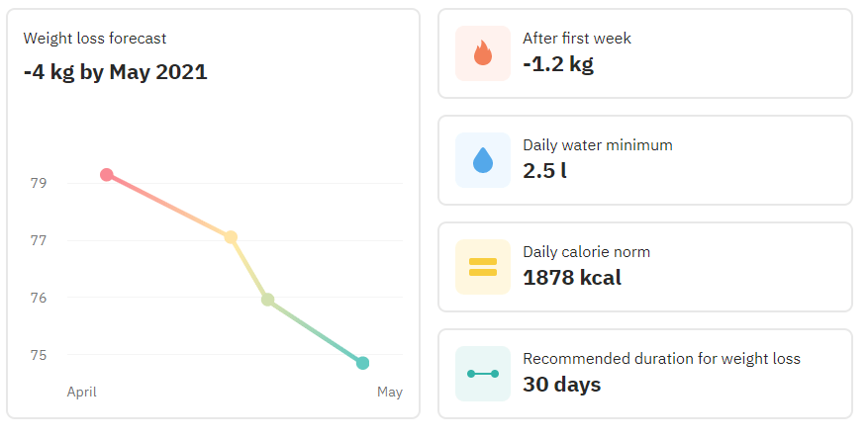Click the "-4 kg by May 2021" heading

click(115, 71)
